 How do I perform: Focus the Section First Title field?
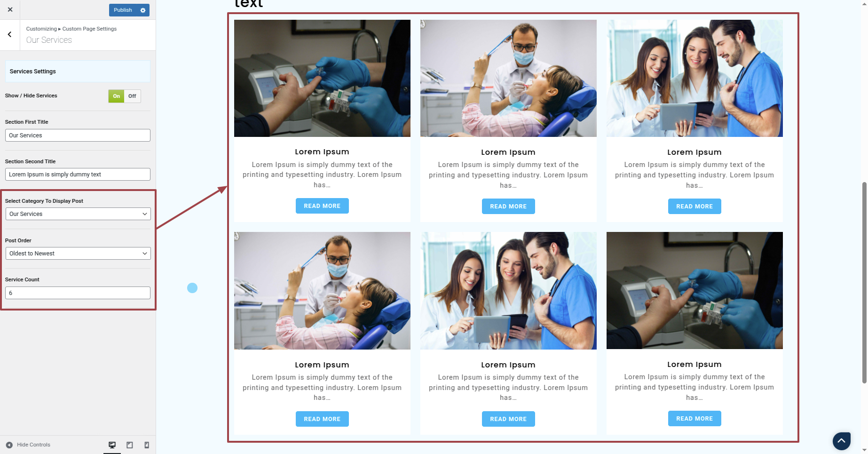pos(78,135)
